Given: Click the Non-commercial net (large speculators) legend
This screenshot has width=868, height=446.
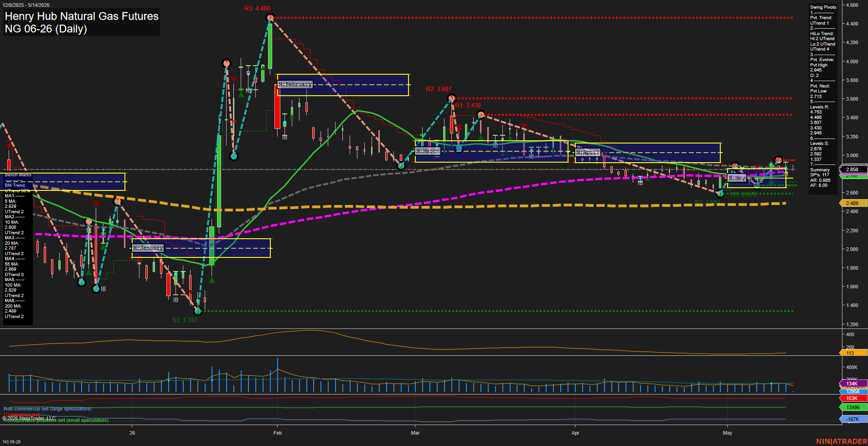Looking at the screenshot, I should [47, 409].
